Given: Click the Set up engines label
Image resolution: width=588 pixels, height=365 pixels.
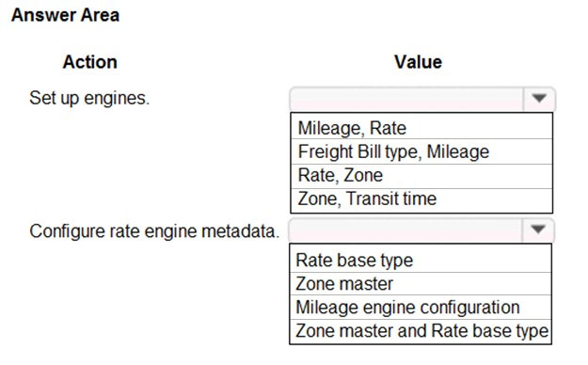Looking at the screenshot, I should 89,98.
